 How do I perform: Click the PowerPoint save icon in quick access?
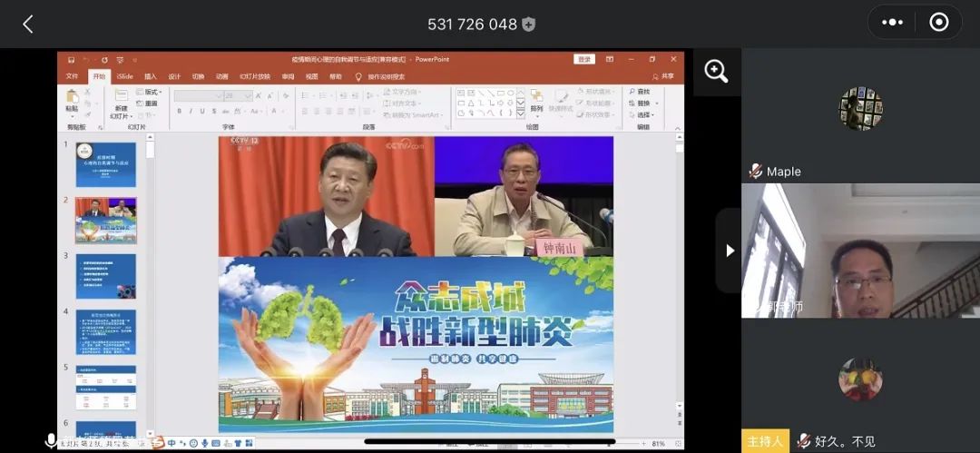[x=72, y=60]
